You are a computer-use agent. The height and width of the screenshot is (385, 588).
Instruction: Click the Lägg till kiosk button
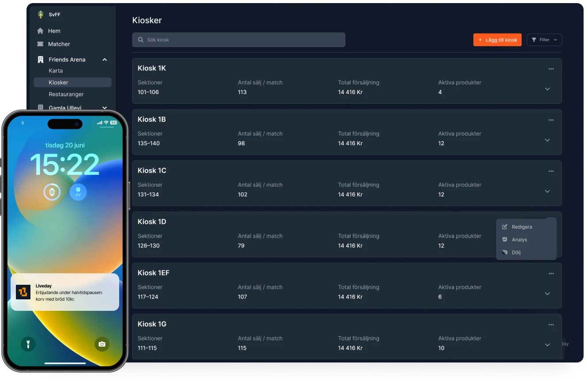tap(498, 40)
